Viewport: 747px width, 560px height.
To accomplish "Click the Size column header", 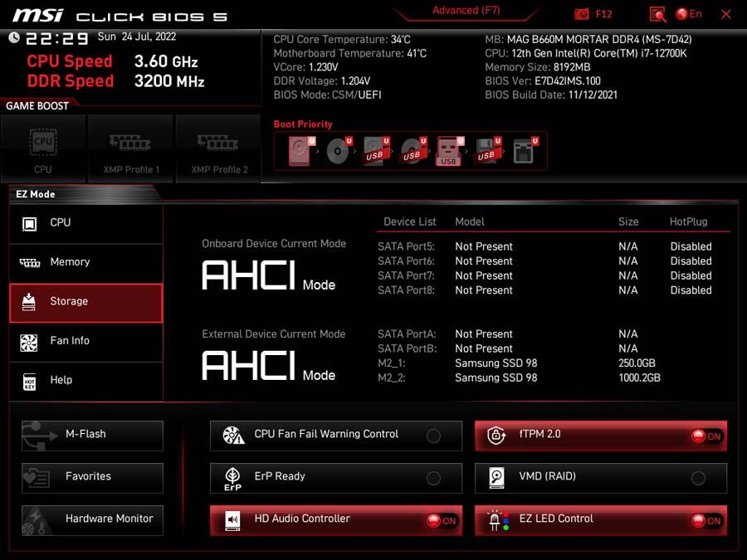I will [628, 222].
